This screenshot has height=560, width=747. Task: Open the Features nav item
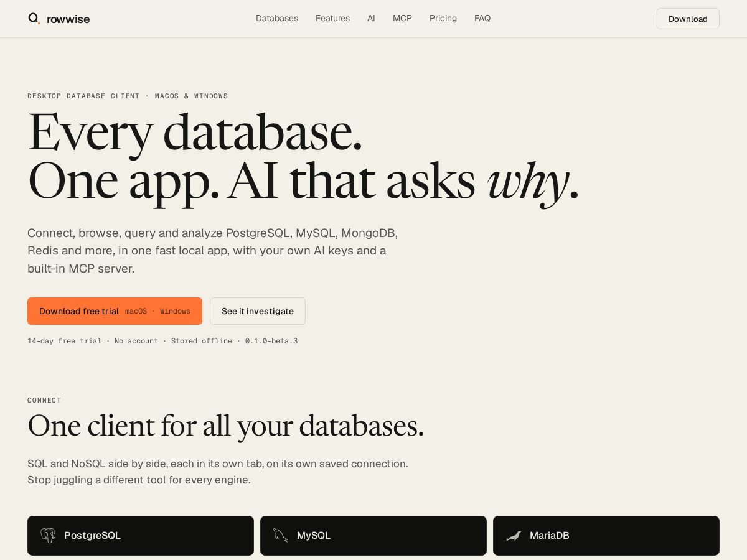(332, 18)
